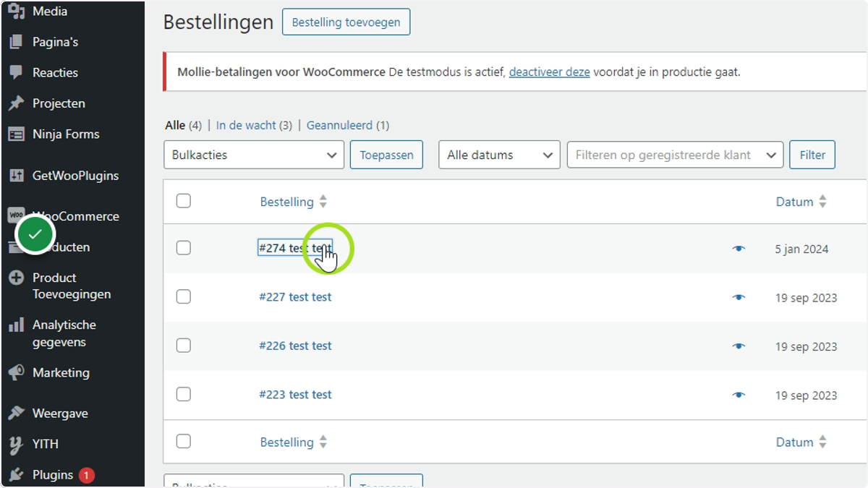Sort by the bottom Bestelling column arrows

coord(323,442)
